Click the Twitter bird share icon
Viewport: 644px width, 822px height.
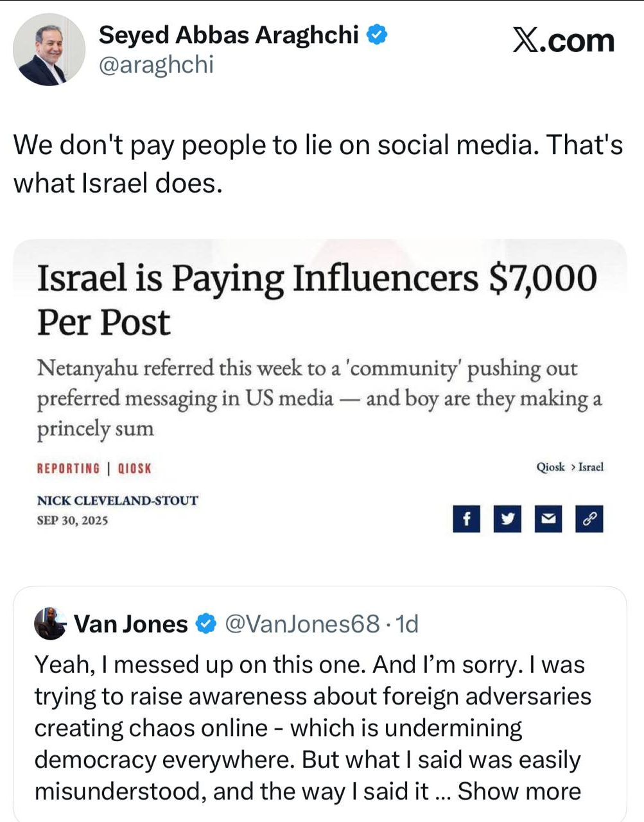[x=507, y=519]
